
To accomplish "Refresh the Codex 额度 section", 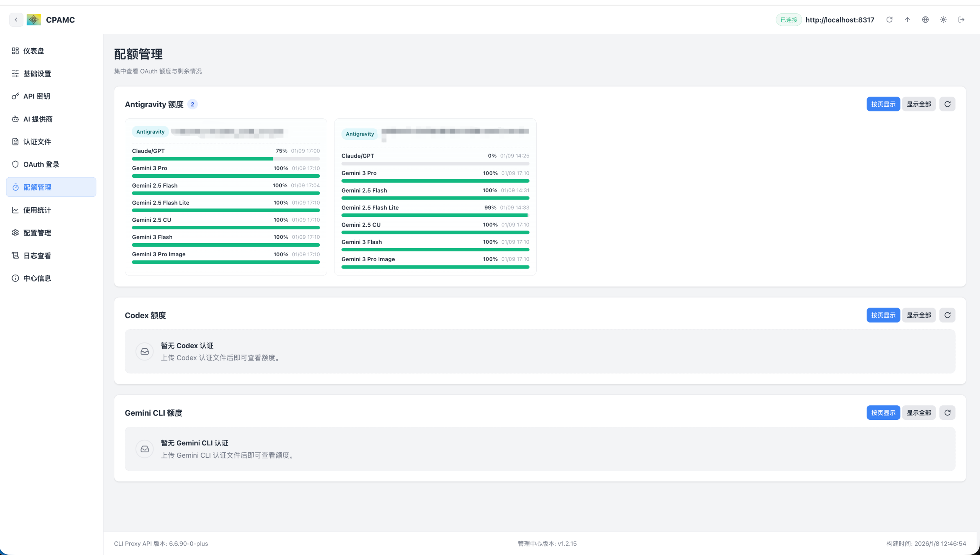I will click(947, 315).
